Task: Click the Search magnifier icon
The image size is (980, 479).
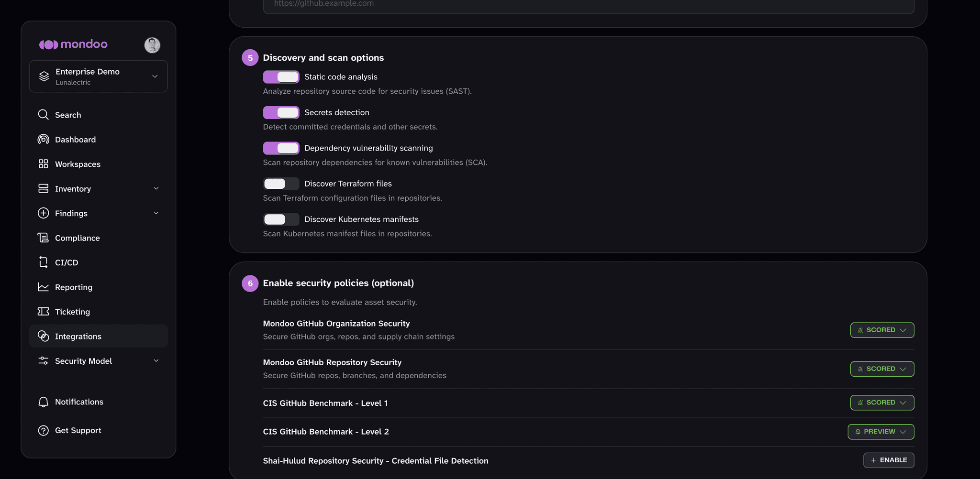Action: click(x=44, y=115)
